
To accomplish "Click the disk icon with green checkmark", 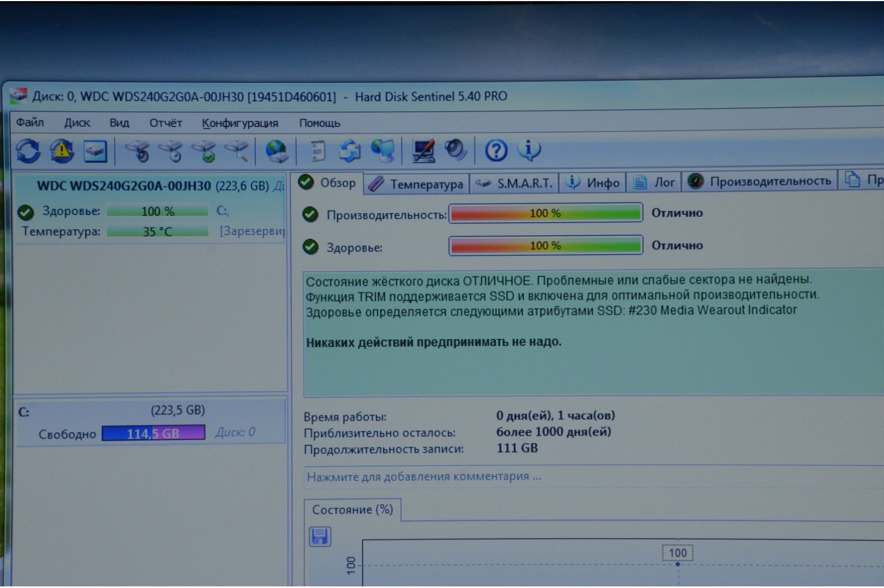I will point(205,151).
